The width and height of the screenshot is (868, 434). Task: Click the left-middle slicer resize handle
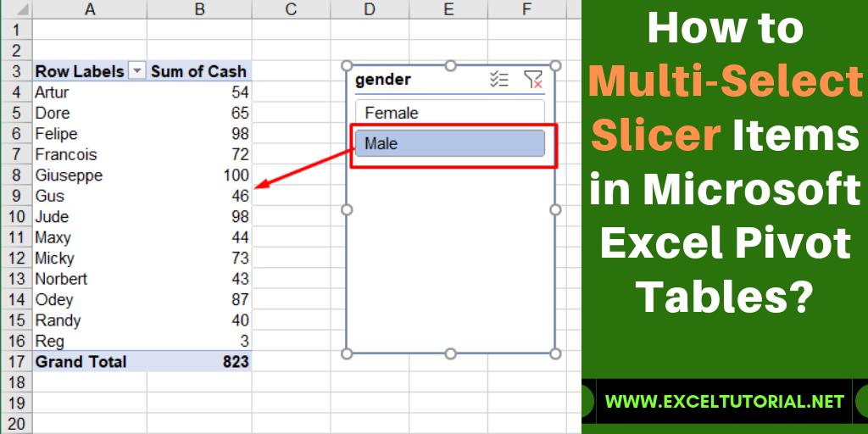(x=347, y=209)
